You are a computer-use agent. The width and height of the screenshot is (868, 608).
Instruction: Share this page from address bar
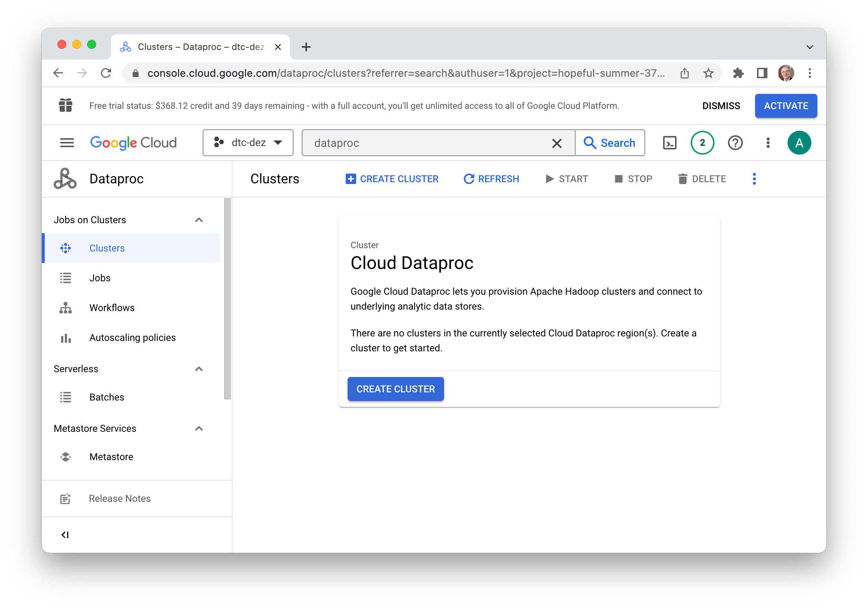point(684,73)
